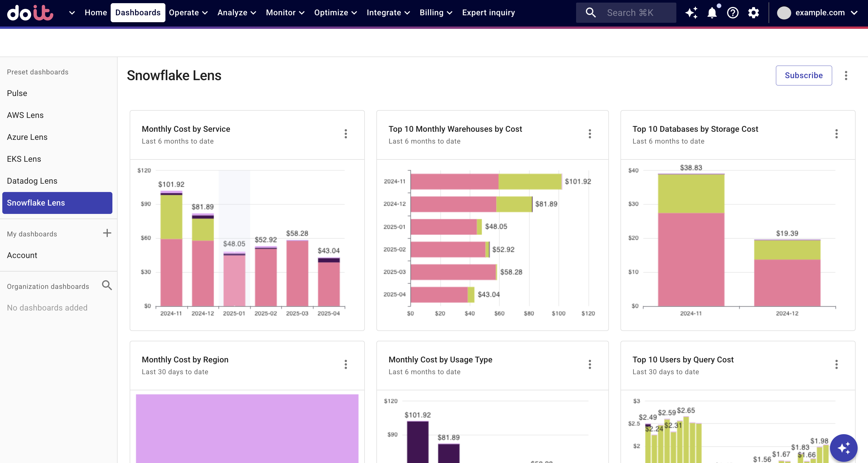The image size is (868, 463).
Task: Select the Dashboards nav item
Action: click(x=138, y=13)
